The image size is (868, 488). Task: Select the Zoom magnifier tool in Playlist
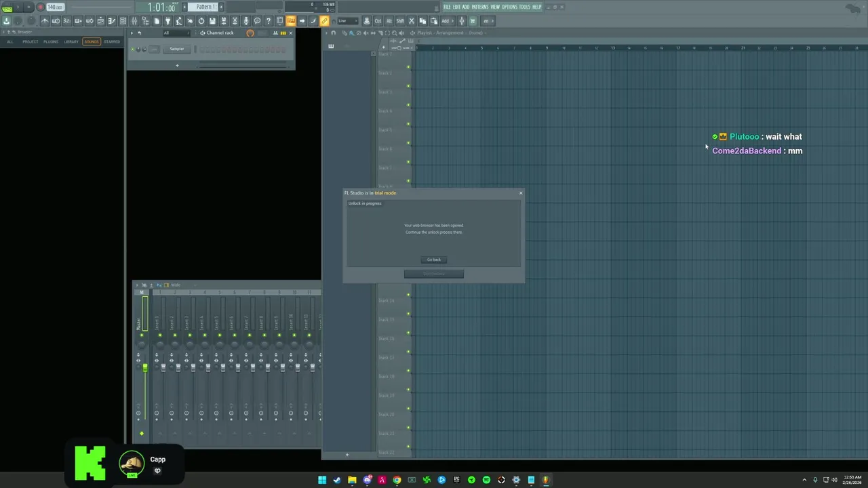pos(394,33)
